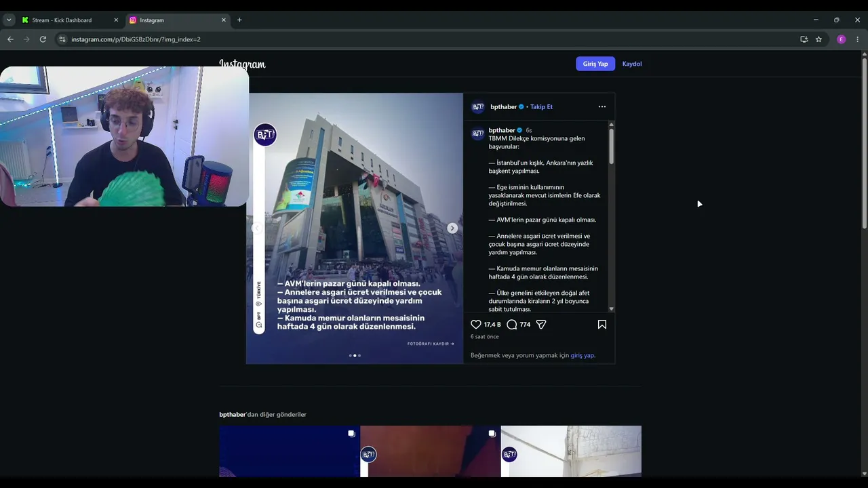Select first carousel indicator dot
868x488 pixels.
tap(351, 355)
